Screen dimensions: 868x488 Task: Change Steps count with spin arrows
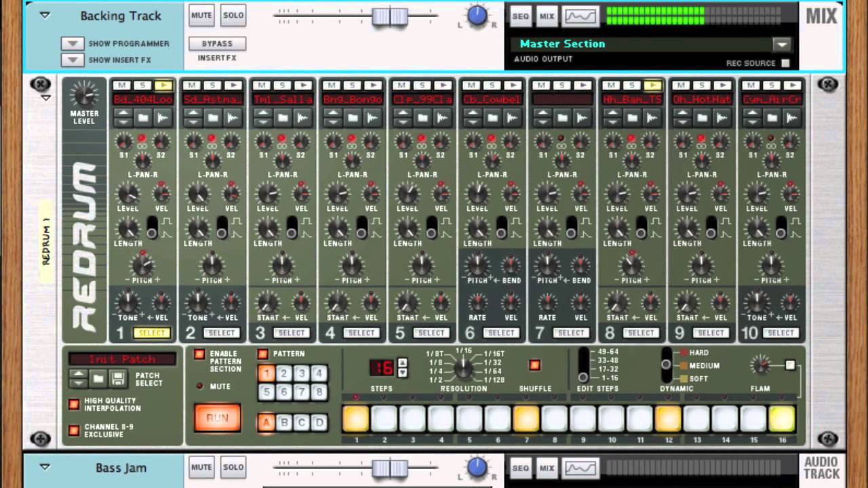tap(402, 367)
